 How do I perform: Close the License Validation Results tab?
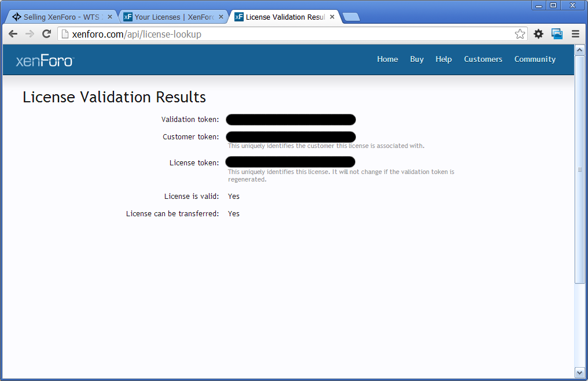tap(332, 17)
